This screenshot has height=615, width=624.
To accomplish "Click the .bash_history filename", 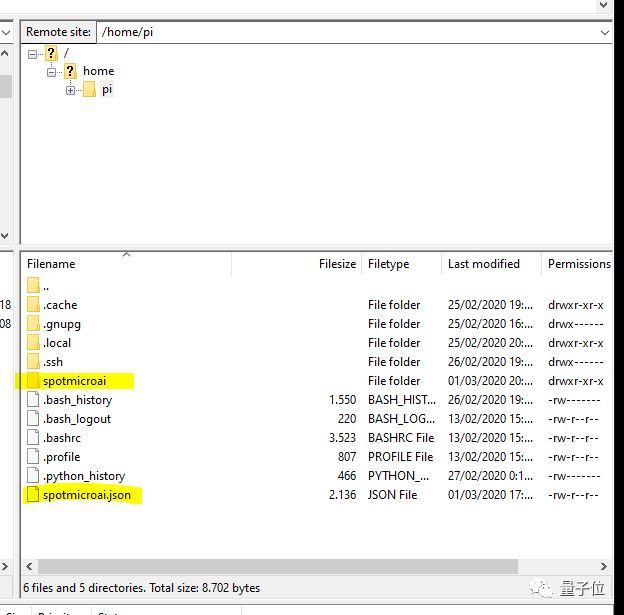I will [78, 400].
